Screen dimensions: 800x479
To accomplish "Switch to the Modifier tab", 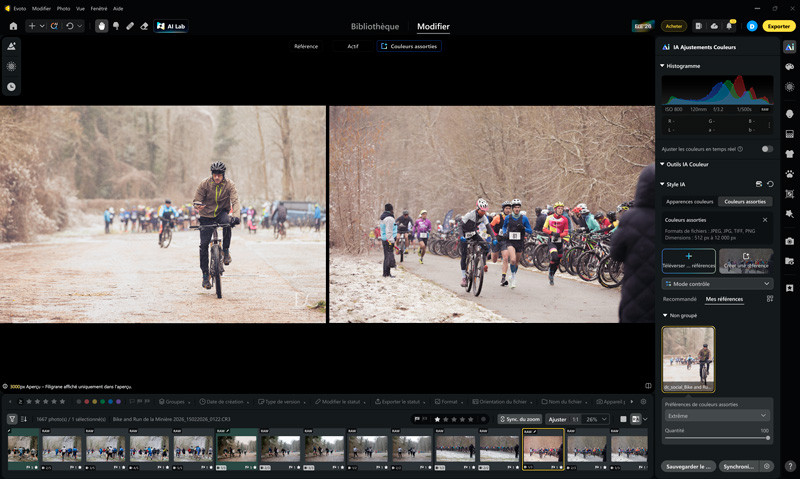I will coord(433,27).
